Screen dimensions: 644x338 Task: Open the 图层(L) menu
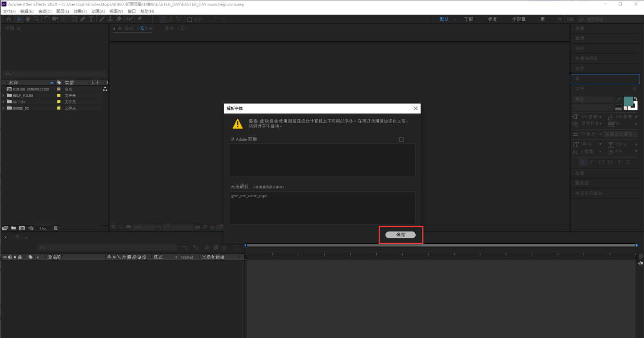click(x=62, y=11)
